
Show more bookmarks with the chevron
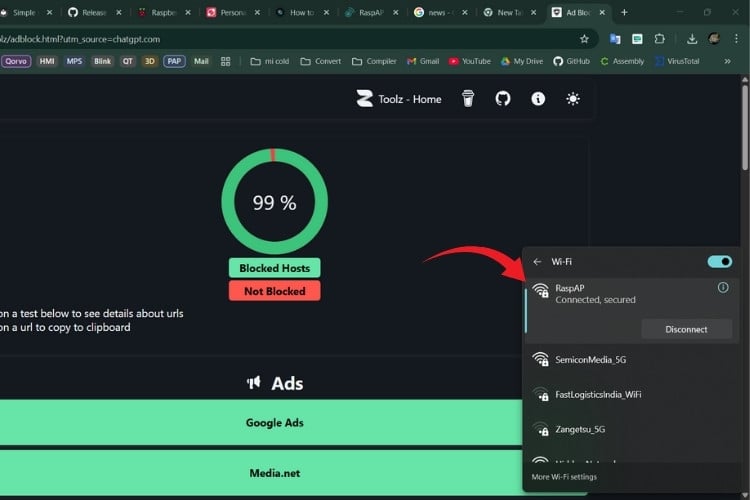(728, 61)
